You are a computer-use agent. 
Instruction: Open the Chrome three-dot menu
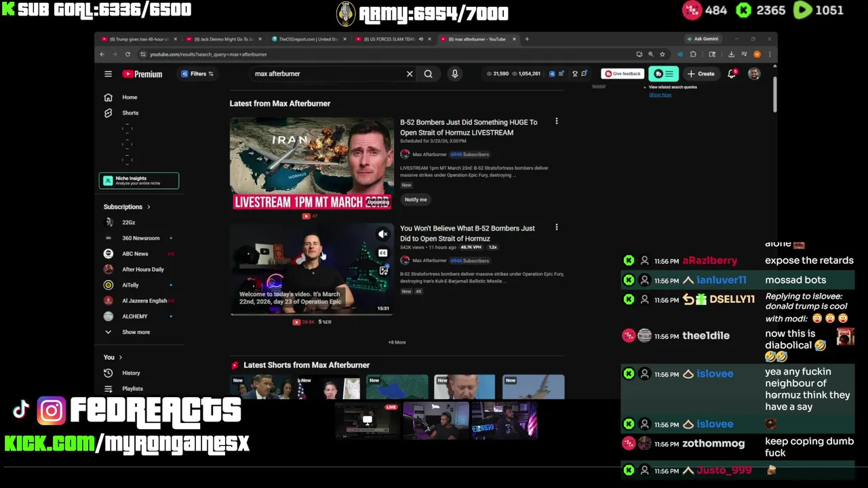(x=770, y=54)
